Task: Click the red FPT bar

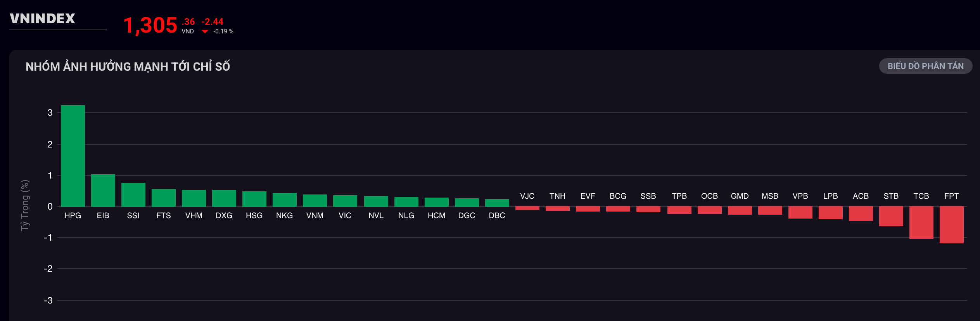Action: pyautogui.click(x=951, y=225)
